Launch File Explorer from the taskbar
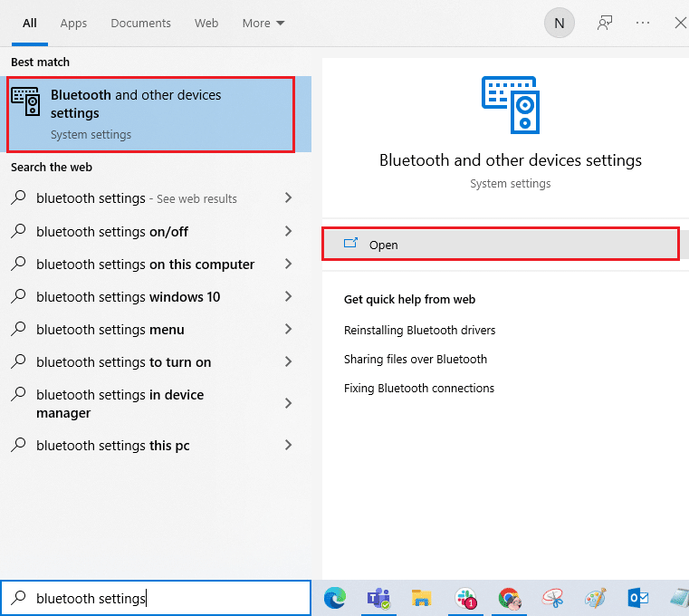 click(x=421, y=598)
